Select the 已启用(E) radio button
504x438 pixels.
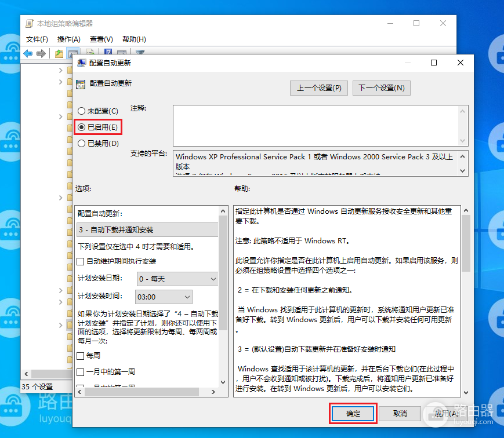tap(82, 127)
